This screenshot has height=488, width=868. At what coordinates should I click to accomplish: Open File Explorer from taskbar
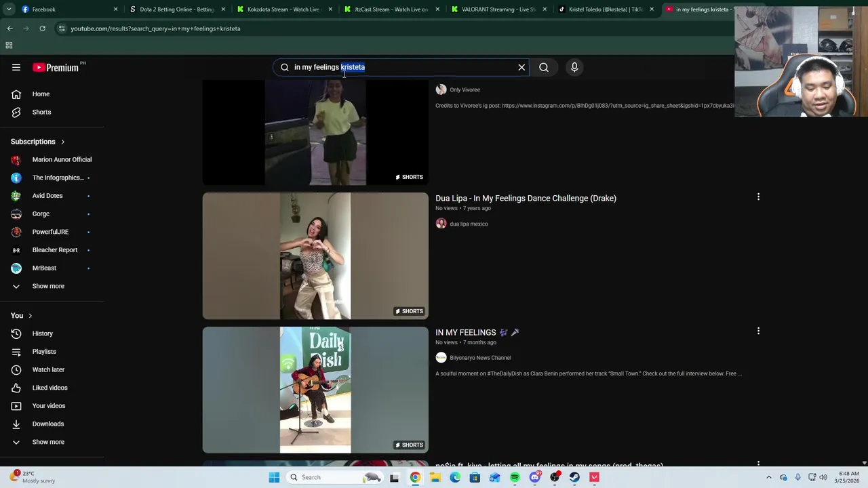click(435, 477)
